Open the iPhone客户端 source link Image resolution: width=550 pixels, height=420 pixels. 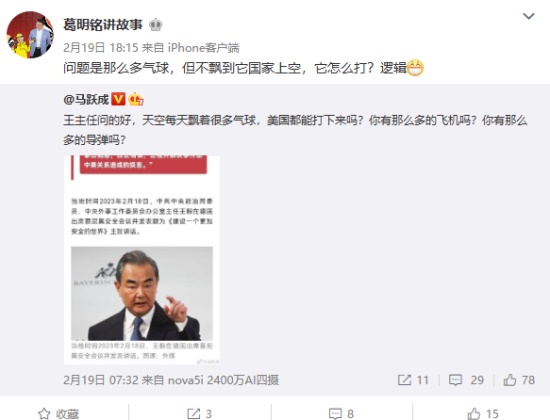point(203,47)
